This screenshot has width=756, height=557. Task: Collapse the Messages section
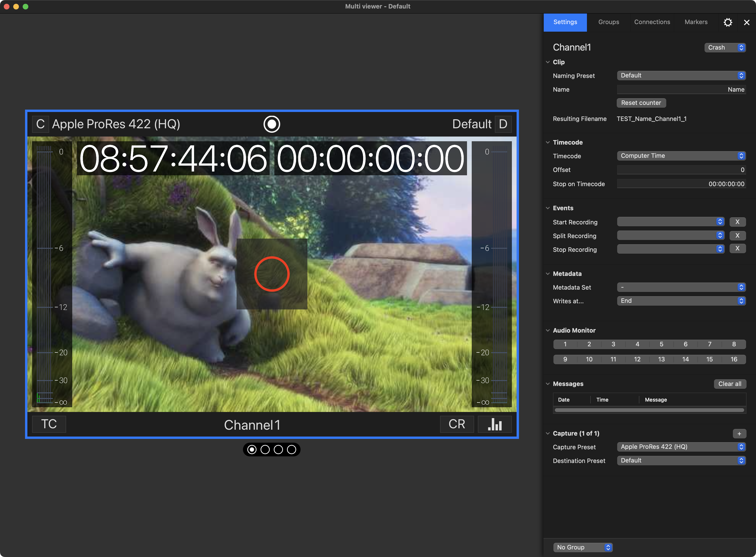tap(548, 384)
